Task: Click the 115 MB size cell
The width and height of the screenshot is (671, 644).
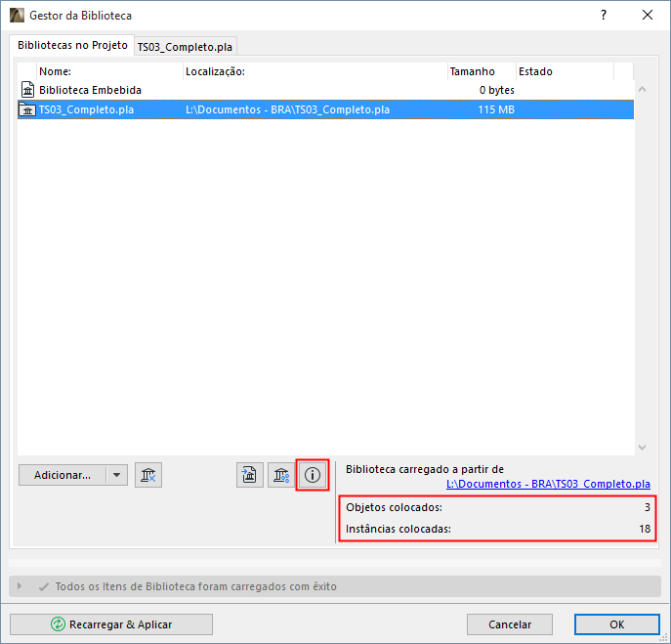Action: click(x=495, y=109)
